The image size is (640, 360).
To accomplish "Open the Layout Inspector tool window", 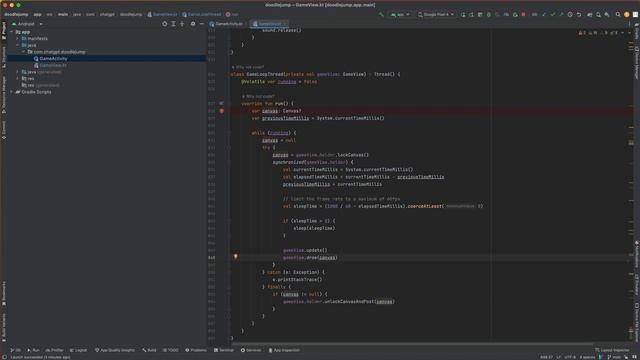I will click(612, 350).
